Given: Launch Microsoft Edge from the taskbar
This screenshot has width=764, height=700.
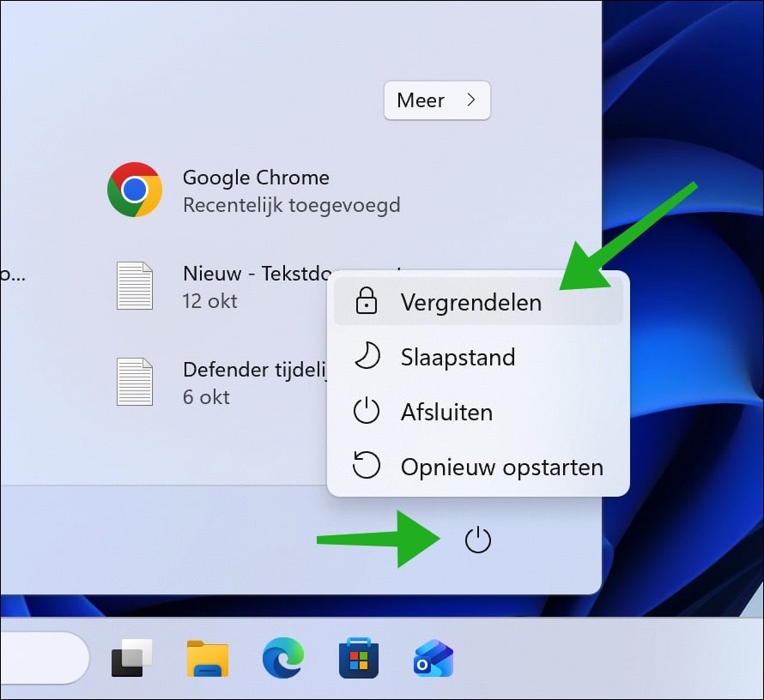Looking at the screenshot, I should pos(282,657).
